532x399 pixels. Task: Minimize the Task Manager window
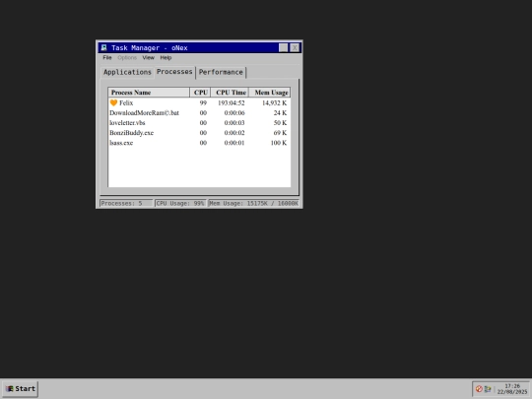coord(284,48)
